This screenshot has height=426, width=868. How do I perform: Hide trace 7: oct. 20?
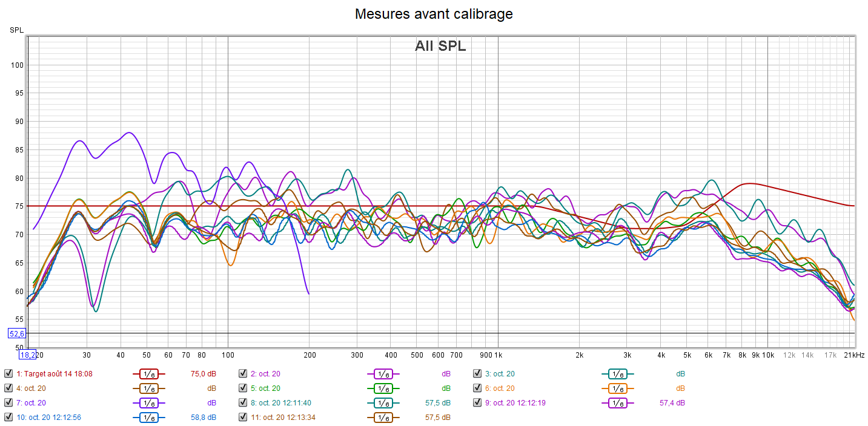[8, 403]
